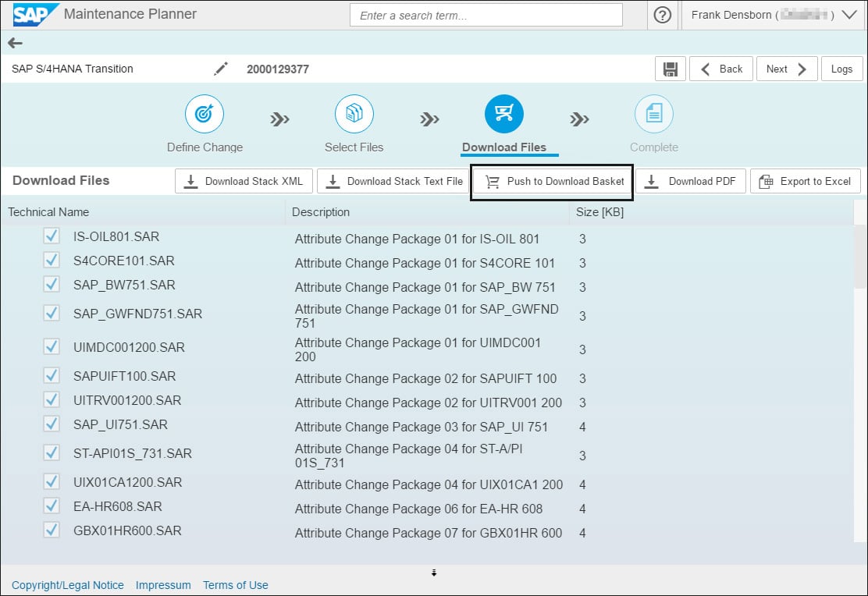Click the Technical Name column header
868x596 pixels.
(48, 212)
